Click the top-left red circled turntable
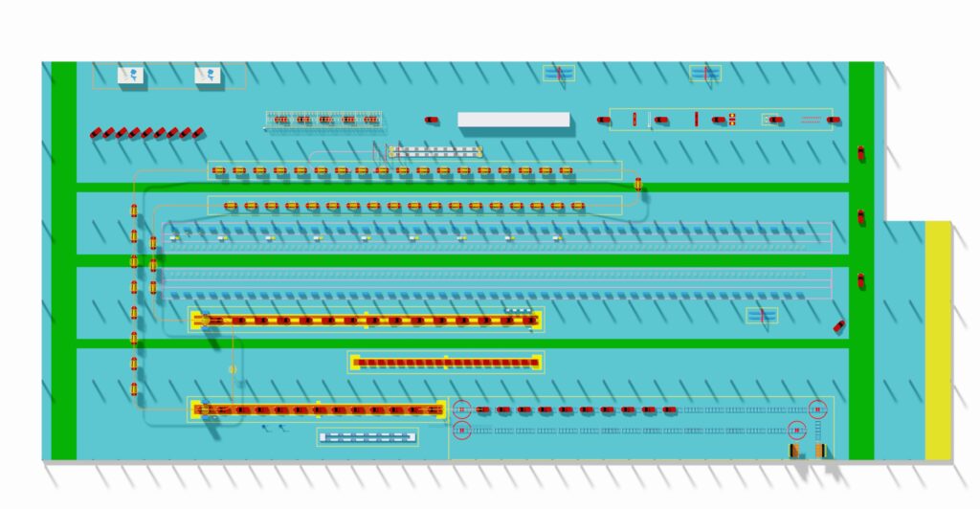 461,409
